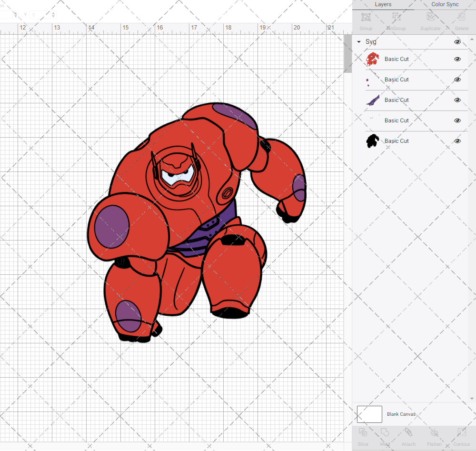Select the red robot layer thumbnail
This screenshot has height=451, width=476.
point(373,59)
